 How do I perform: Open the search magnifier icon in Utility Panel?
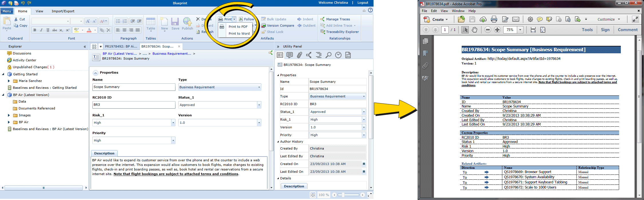point(329,55)
